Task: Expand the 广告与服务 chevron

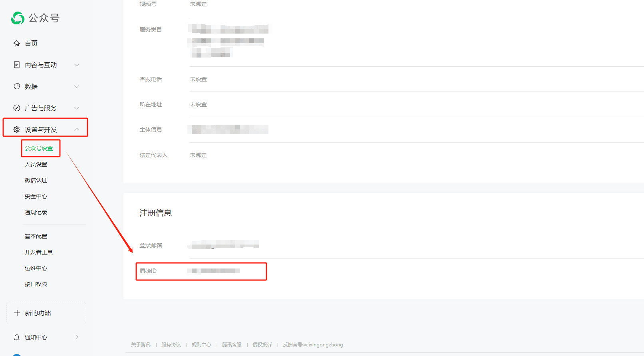Action: [77, 108]
